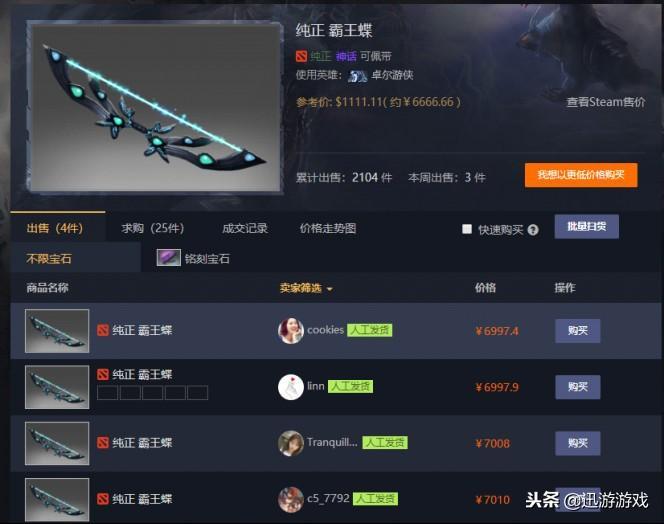Open seller cookies' avatar
Viewport: 664px width, 524px height.
click(291, 330)
